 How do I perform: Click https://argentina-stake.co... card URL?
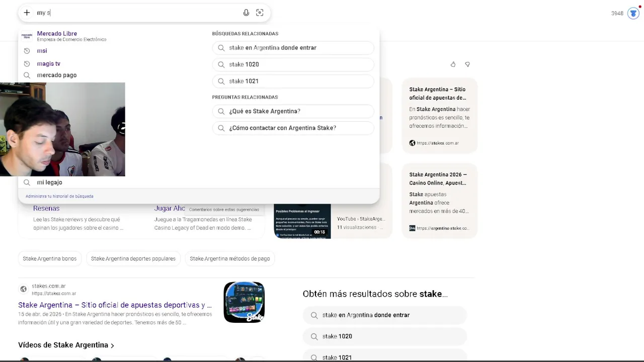tap(442, 228)
